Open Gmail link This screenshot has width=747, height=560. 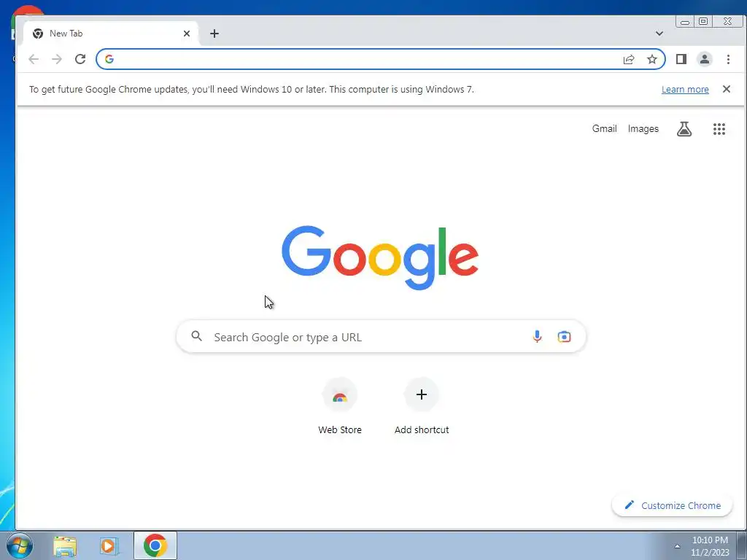[x=605, y=128]
